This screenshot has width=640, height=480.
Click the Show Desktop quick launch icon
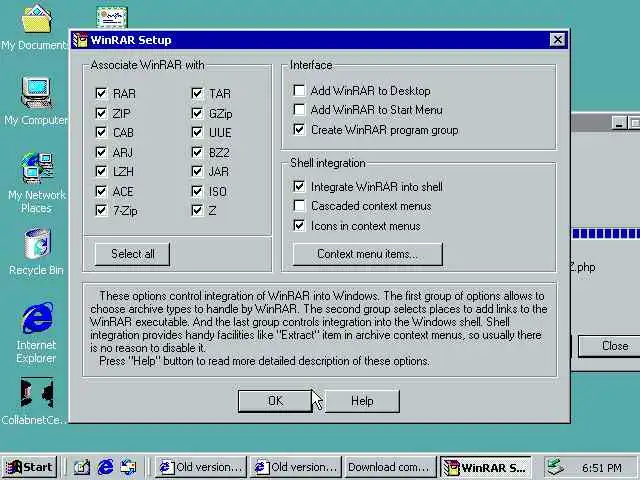click(x=82, y=467)
